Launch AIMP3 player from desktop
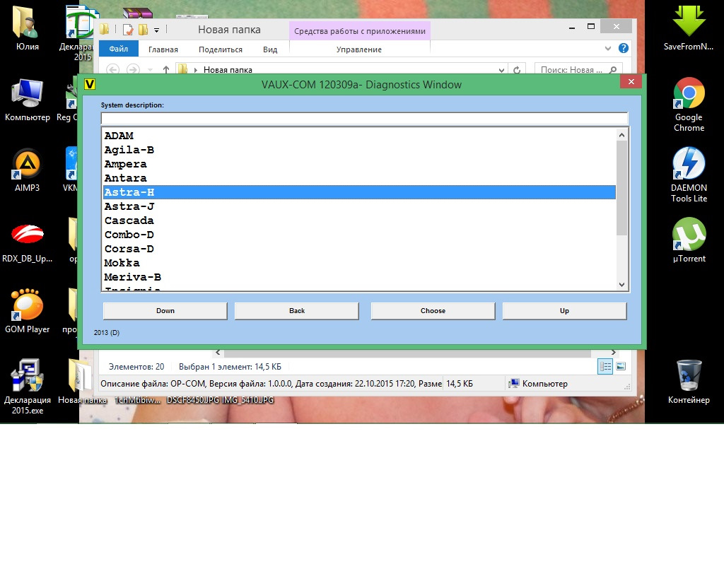The width and height of the screenshot is (724, 588). (x=28, y=170)
